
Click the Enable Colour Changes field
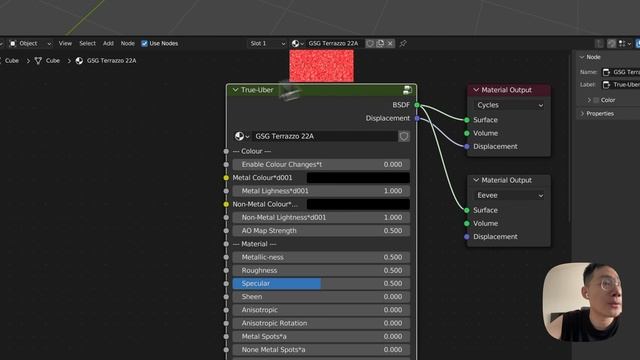(x=321, y=164)
